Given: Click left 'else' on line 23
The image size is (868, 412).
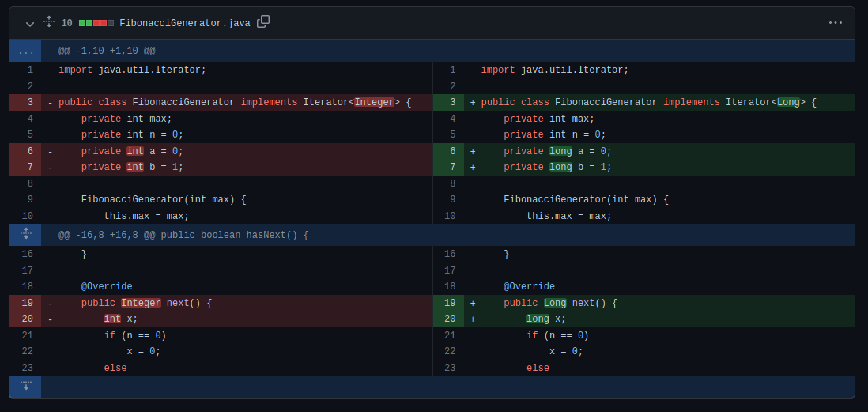Looking at the screenshot, I should pyautogui.click(x=115, y=368).
